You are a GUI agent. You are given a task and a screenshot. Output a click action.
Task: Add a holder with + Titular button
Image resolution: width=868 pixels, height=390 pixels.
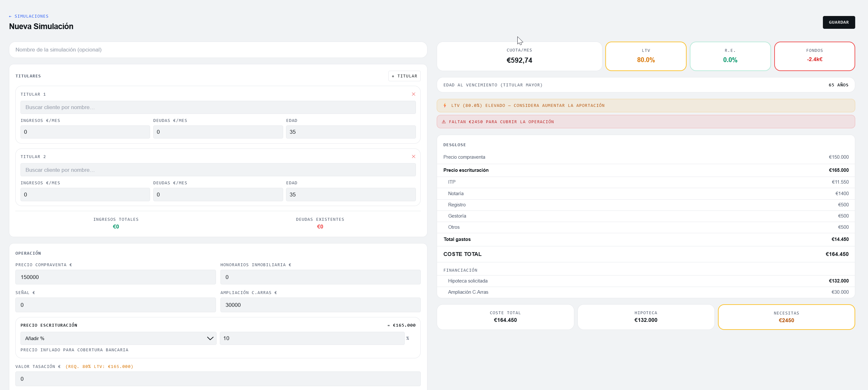[404, 76]
